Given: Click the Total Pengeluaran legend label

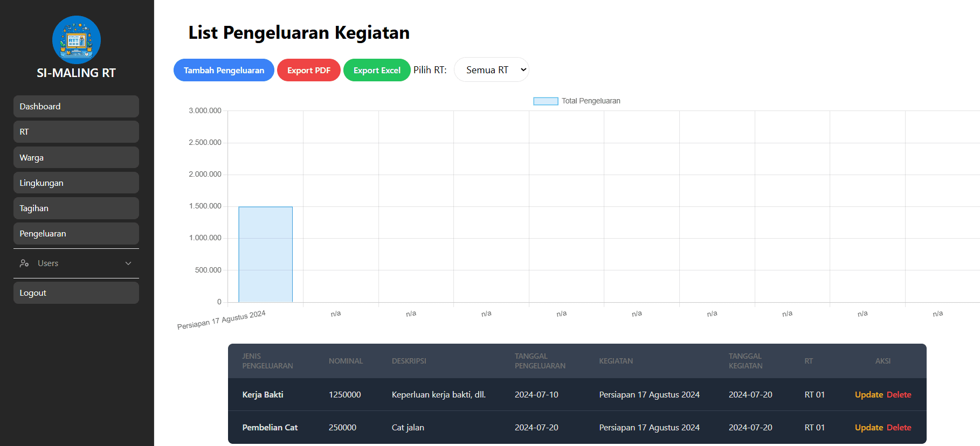Looking at the screenshot, I should [x=591, y=101].
